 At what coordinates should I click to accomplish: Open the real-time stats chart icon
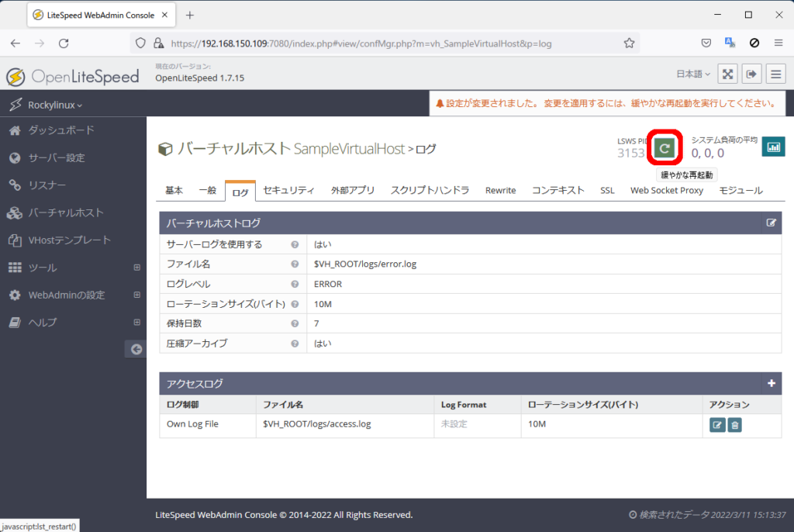coord(773,147)
